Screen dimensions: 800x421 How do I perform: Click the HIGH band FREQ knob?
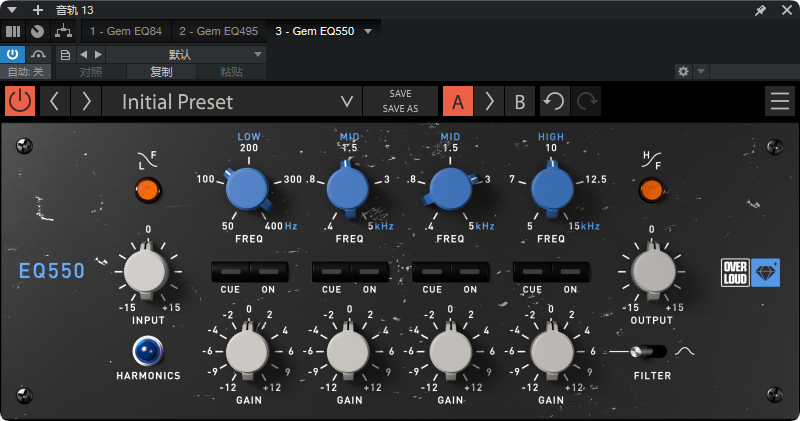pos(552,189)
